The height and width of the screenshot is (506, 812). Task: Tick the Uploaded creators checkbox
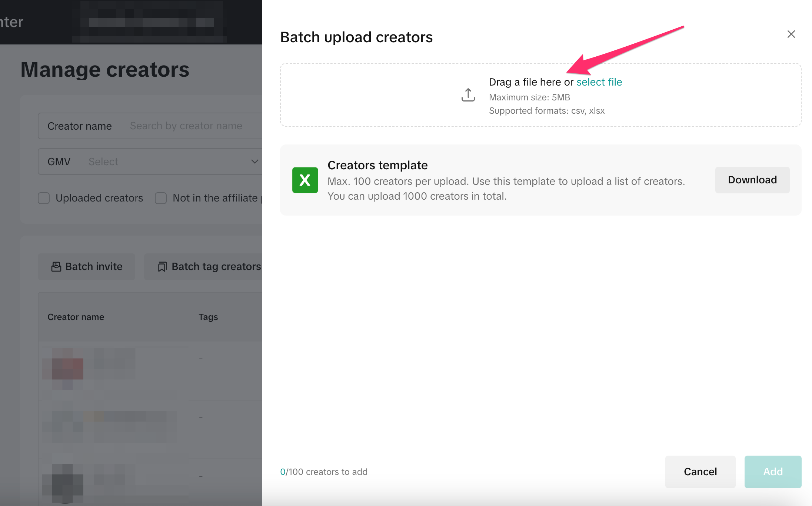[44, 198]
